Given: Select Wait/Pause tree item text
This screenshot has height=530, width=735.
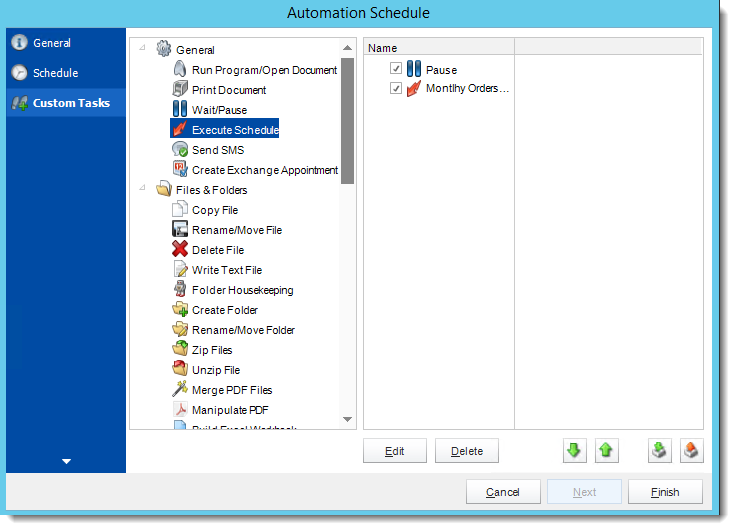Looking at the screenshot, I should click(x=219, y=110).
